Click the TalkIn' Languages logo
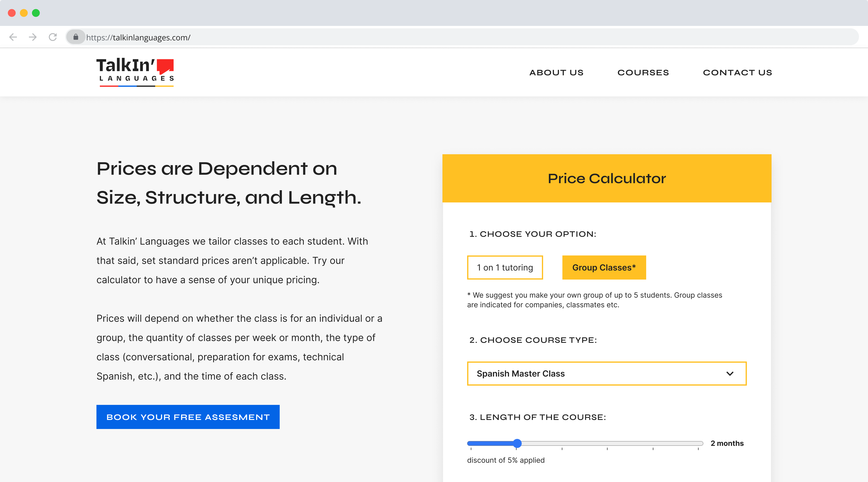 (135, 72)
